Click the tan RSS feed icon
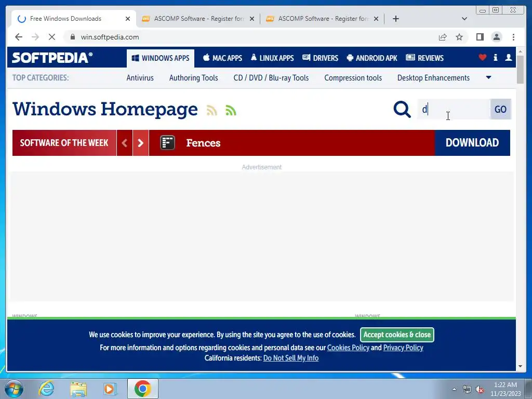 point(212,110)
